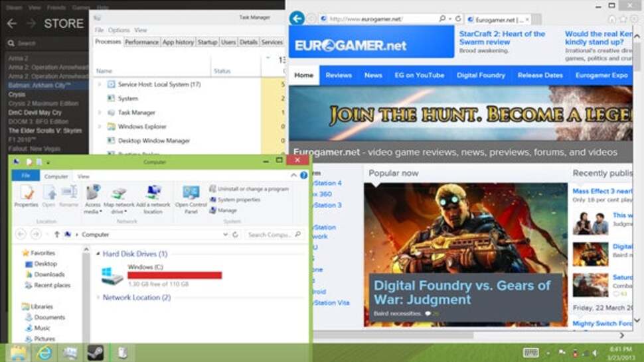Image resolution: width=644 pixels, height=362 pixels.
Task: Open Digital Foundry vs. Gears of War article
Action: click(x=462, y=292)
